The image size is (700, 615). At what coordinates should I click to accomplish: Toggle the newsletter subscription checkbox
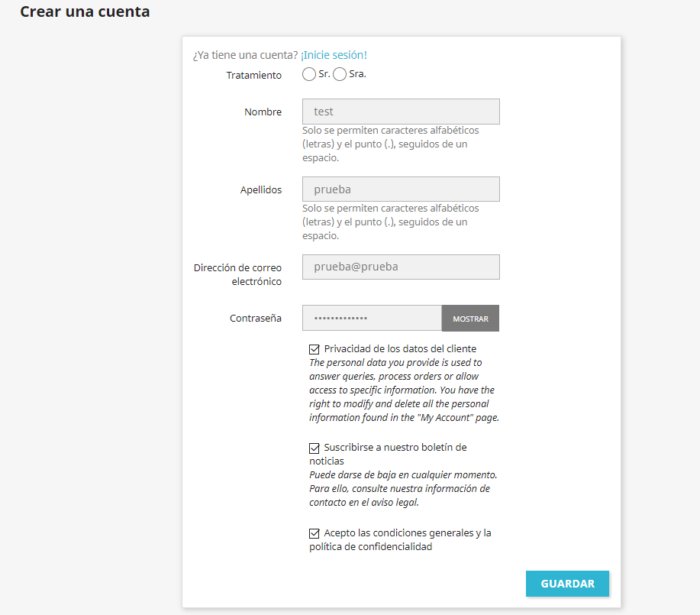click(x=315, y=448)
